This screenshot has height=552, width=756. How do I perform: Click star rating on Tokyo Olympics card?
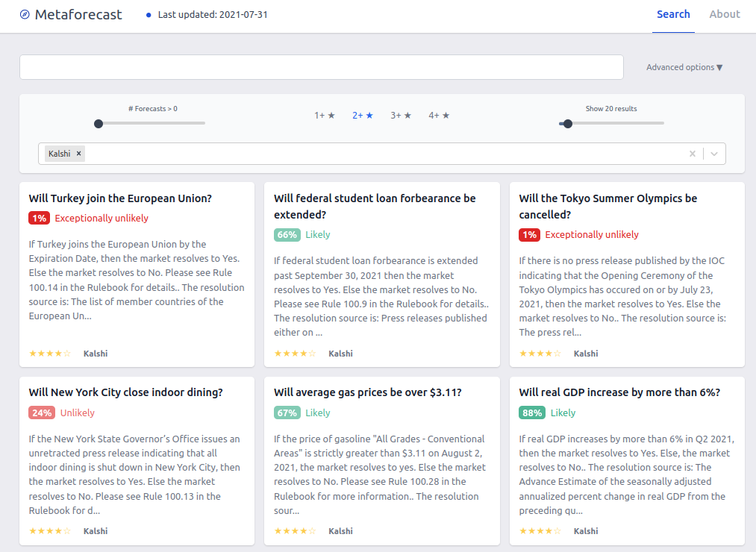click(x=540, y=354)
